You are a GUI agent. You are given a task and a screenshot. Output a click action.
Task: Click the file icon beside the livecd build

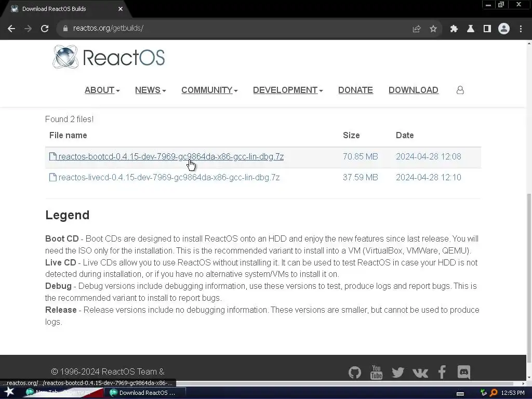53,177
